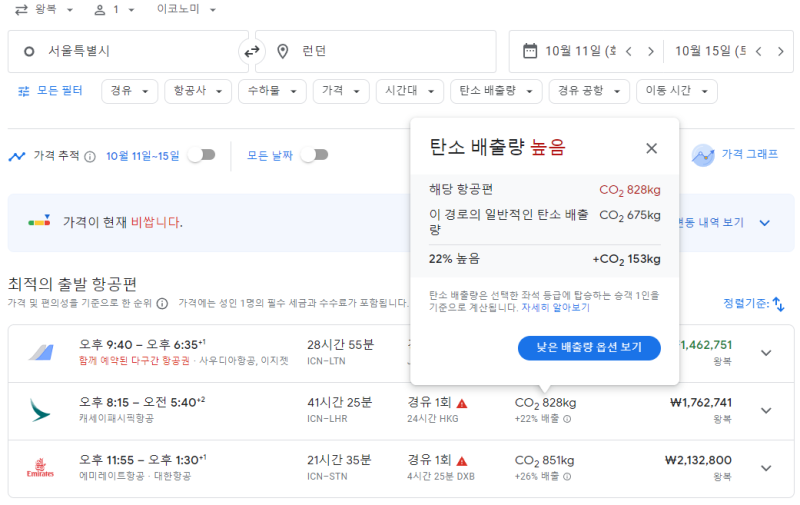This screenshot has width=800, height=505.
Task: Click 21시간 35분 duration text
Action: [339, 460]
